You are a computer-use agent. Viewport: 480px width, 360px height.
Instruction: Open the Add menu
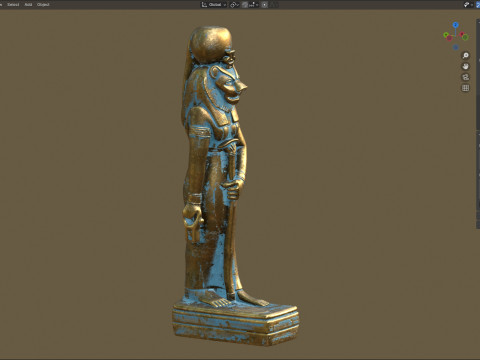(28, 5)
